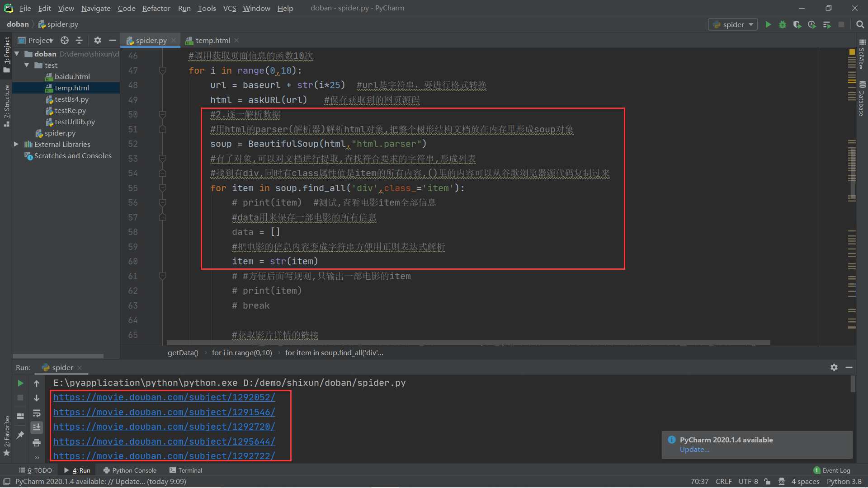Viewport: 868px width, 488px height.
Task: Toggle pin tab in the Run panel
Action: [20, 435]
